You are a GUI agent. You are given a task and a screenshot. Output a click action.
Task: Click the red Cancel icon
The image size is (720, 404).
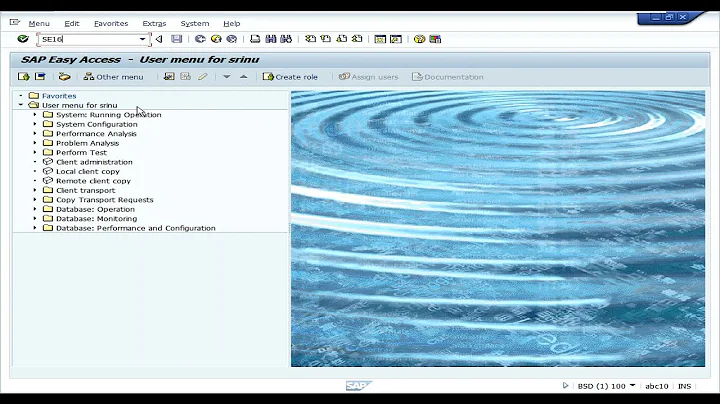(232, 39)
